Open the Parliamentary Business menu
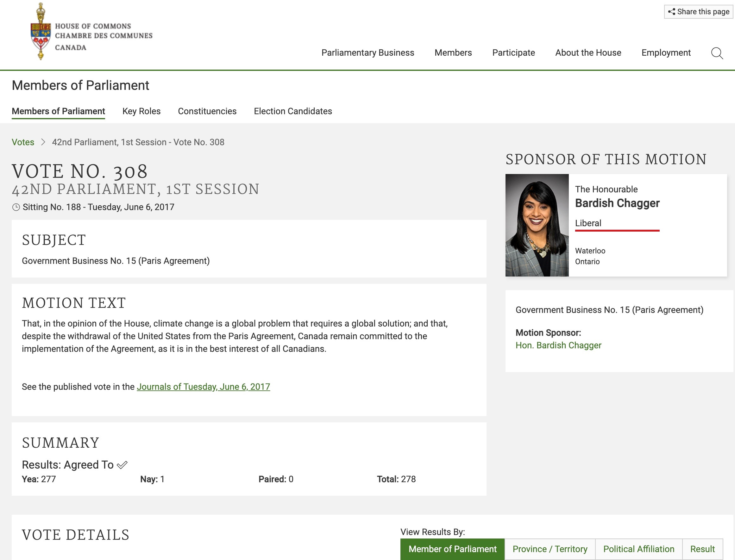The height and width of the screenshot is (560, 735). point(368,53)
